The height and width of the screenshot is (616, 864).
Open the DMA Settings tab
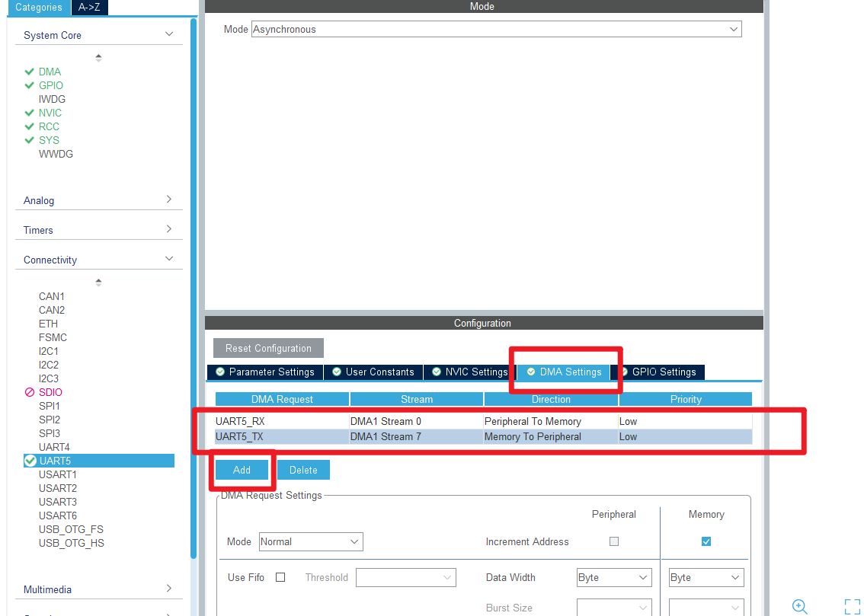(565, 372)
